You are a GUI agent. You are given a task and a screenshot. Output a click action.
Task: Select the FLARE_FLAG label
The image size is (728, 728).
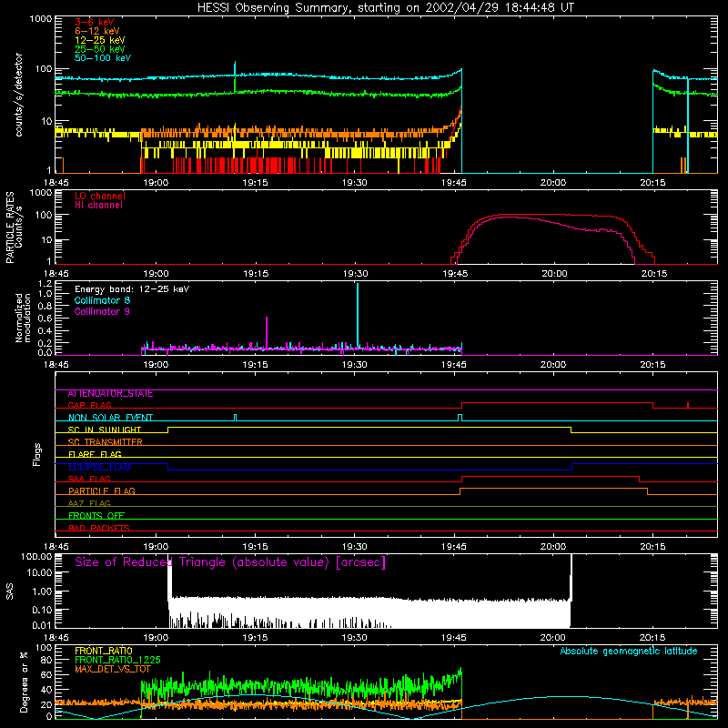pos(95,454)
